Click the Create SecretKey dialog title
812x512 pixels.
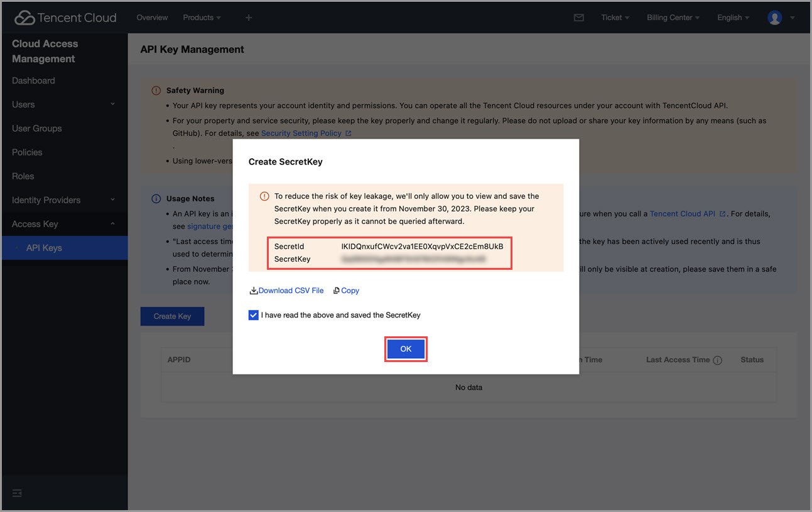(x=285, y=162)
